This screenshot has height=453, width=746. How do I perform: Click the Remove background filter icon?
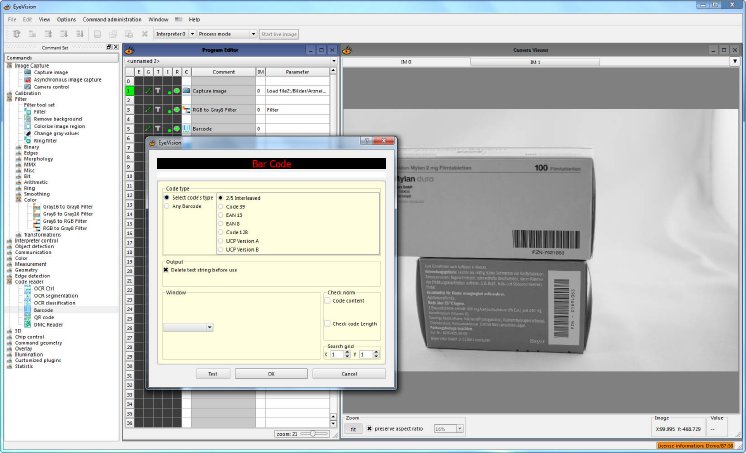[28, 118]
